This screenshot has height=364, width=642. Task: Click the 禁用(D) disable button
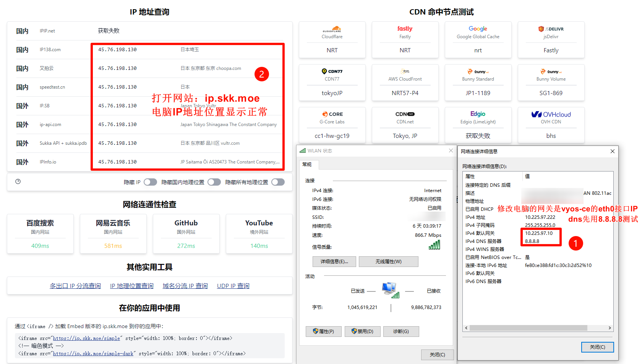coord(362,332)
